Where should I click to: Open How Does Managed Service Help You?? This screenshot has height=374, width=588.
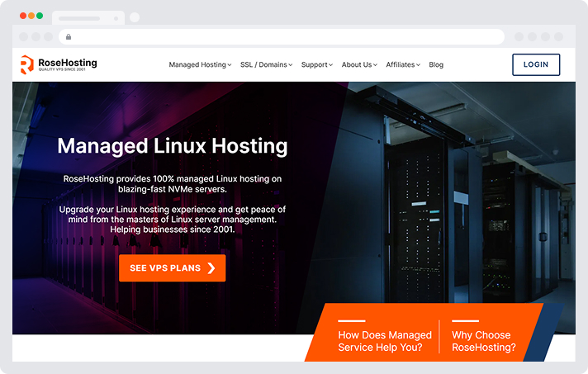pos(385,341)
